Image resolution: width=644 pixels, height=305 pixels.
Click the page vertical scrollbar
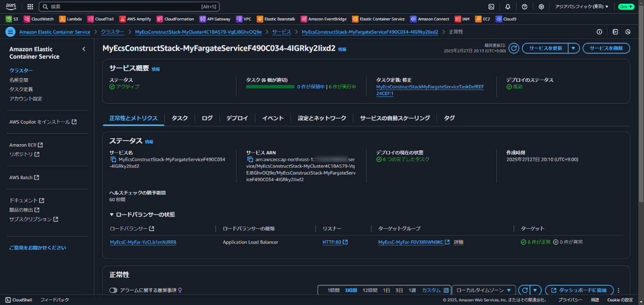(641, 106)
